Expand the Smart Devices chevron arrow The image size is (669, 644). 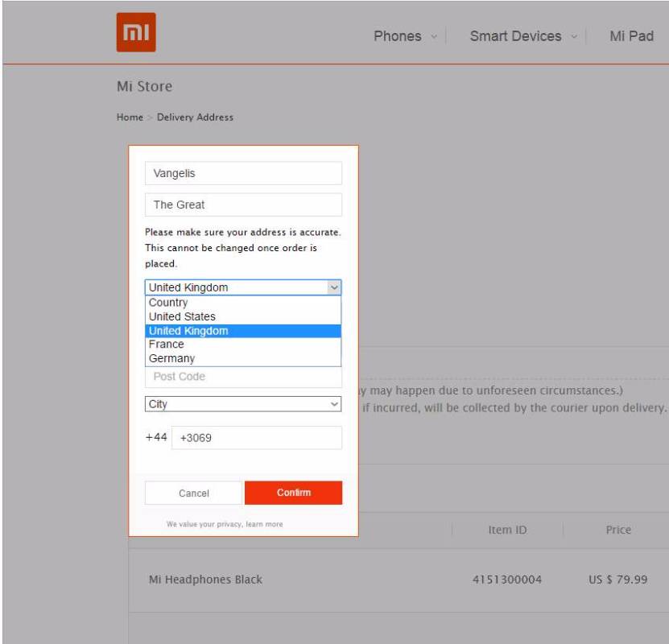(x=574, y=37)
